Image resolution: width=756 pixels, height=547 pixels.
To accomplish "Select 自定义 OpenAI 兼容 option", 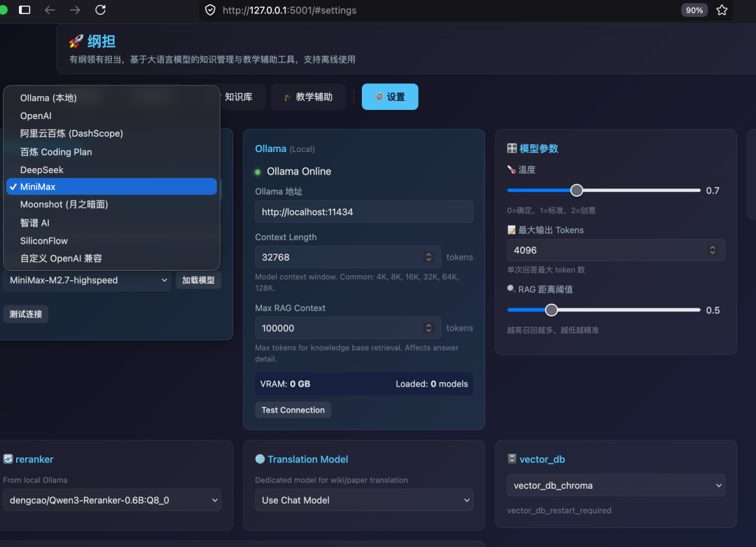I will 111,258.
